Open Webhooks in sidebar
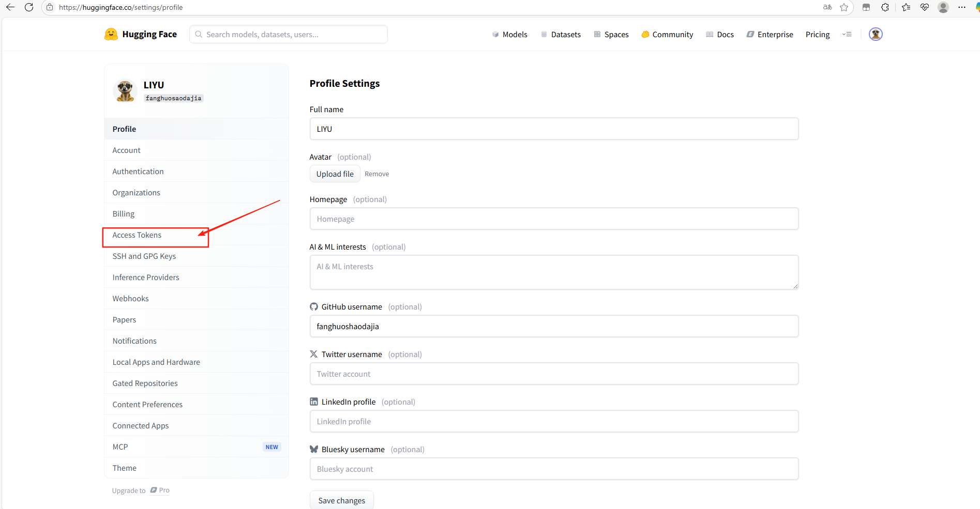This screenshot has height=509, width=980. click(x=197, y=298)
